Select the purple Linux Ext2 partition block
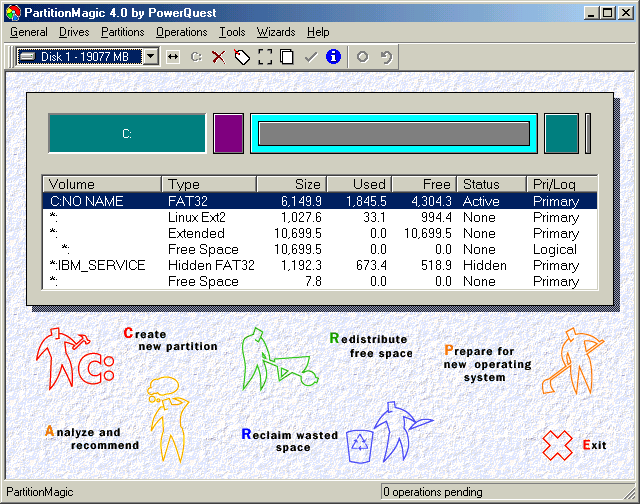The image size is (640, 504). (229, 133)
